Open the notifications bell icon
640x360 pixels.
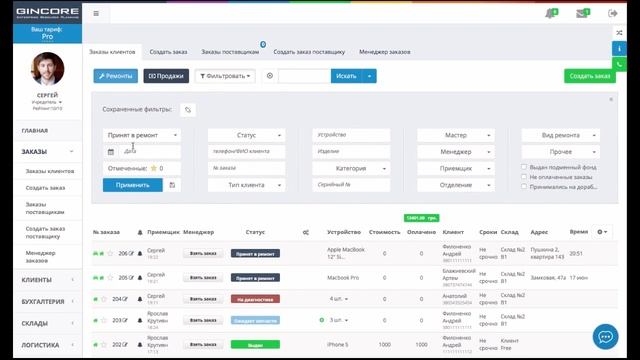pyautogui.click(x=551, y=13)
